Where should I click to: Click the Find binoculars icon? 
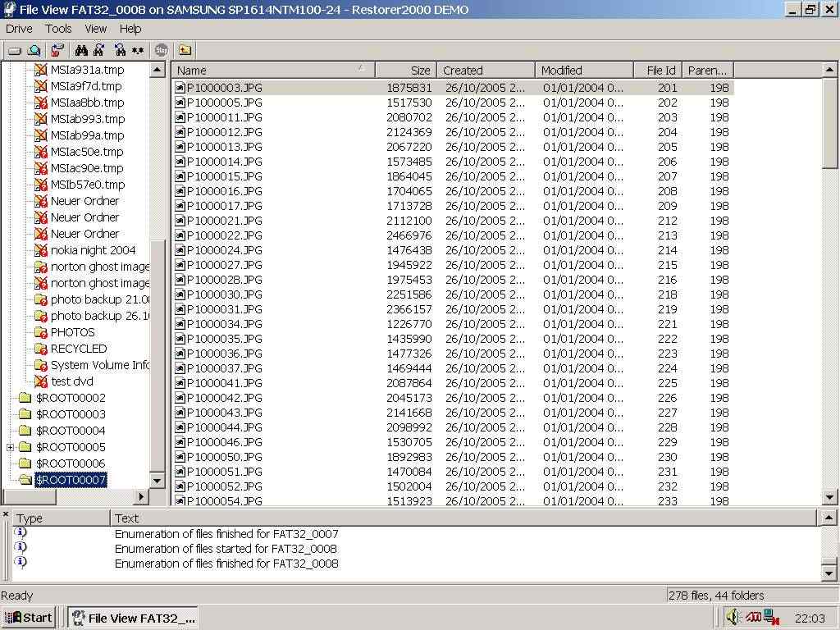(81, 51)
